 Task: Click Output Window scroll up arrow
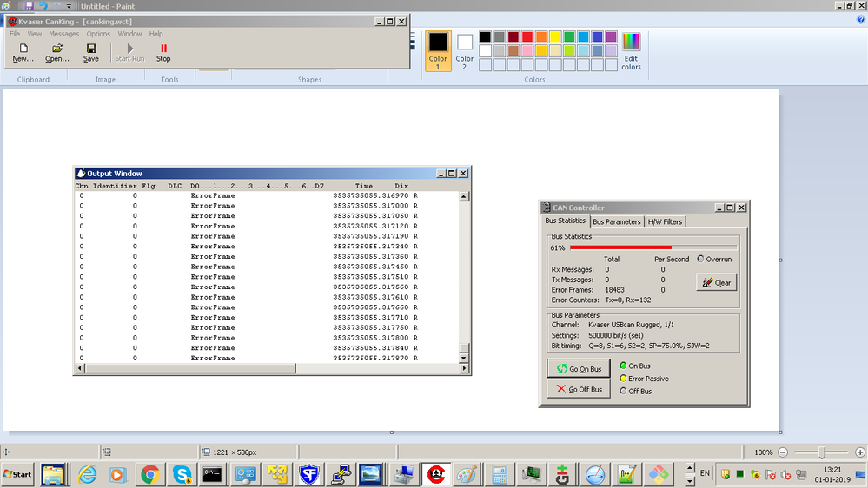click(464, 196)
